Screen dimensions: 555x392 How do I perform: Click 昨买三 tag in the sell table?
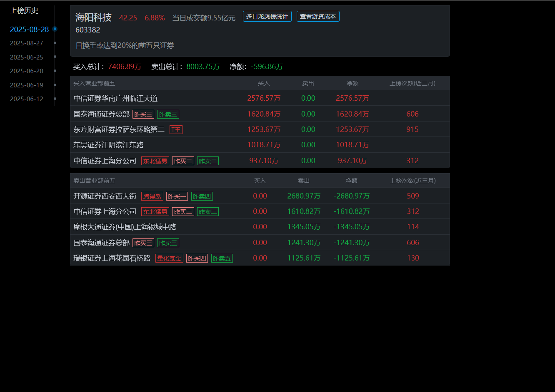(143, 243)
